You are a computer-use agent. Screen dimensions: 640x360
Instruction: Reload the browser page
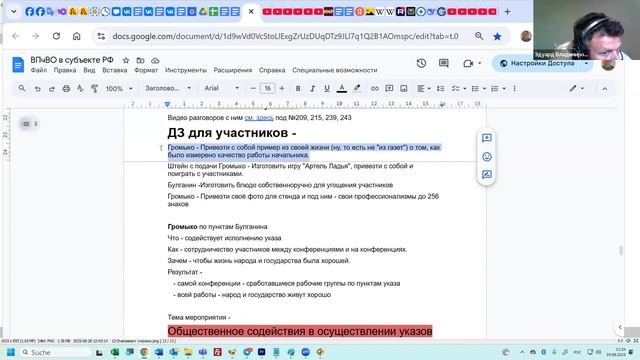tap(56, 36)
